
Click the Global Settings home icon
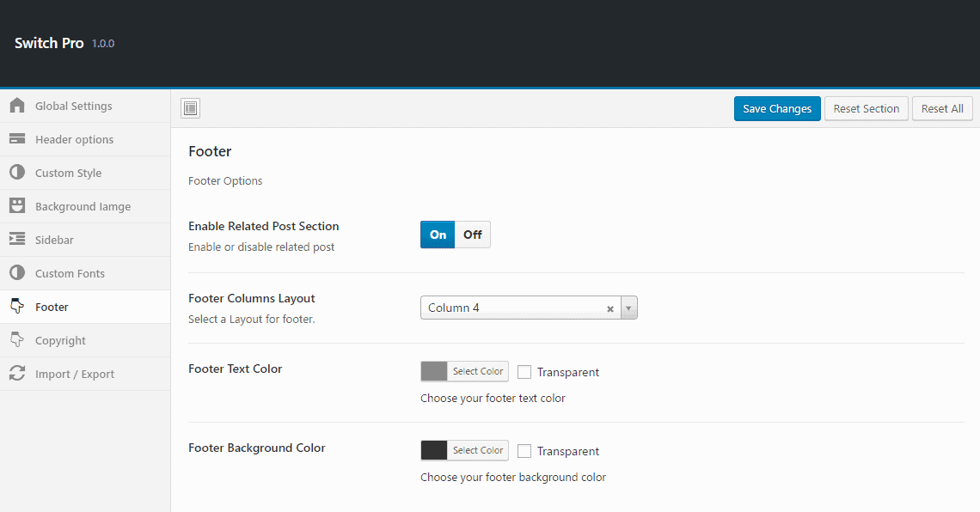click(x=17, y=106)
